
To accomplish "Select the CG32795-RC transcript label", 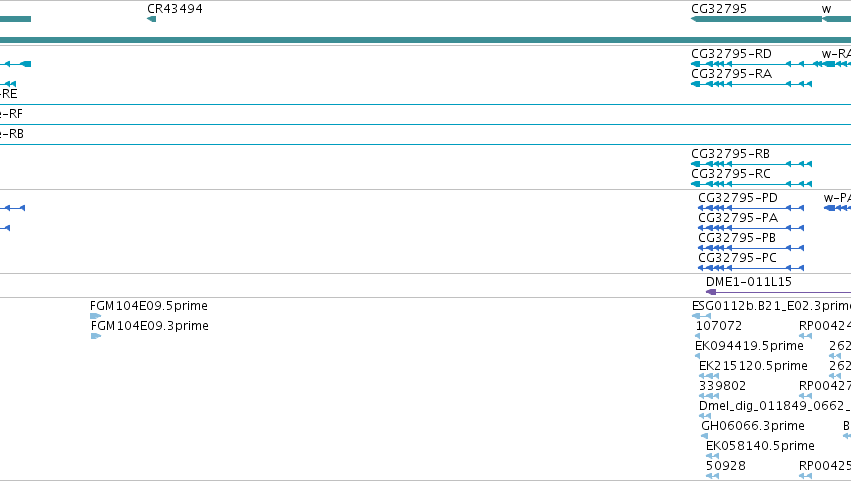I will click(731, 174).
